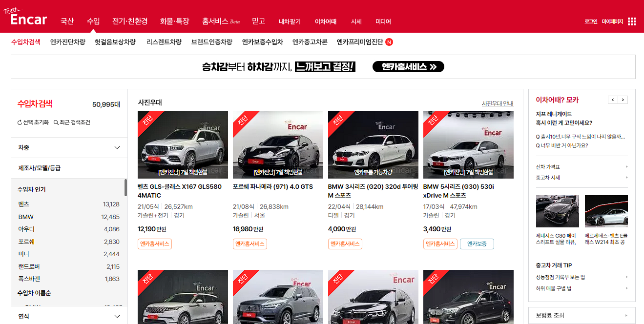The height and width of the screenshot is (324, 644).
Task: Open the 수입 menu
Action: pos(93,21)
